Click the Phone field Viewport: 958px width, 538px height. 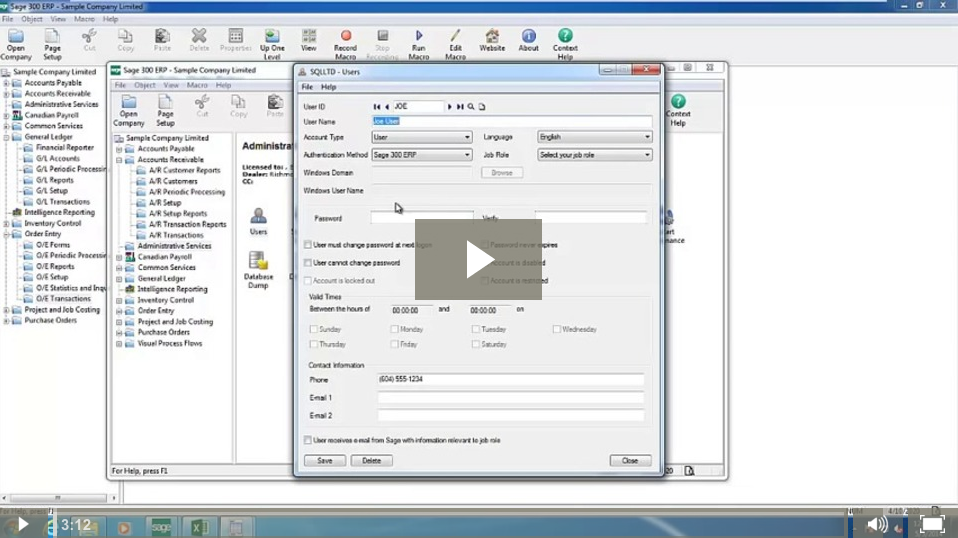pos(511,379)
